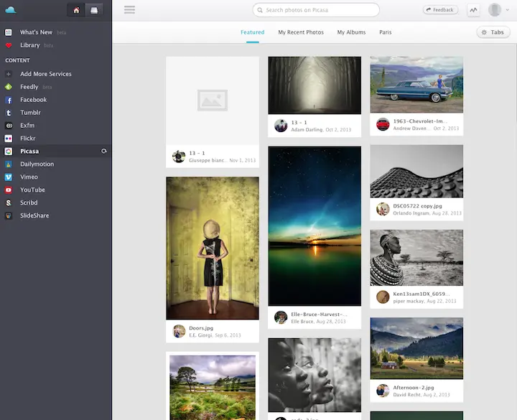Open the placeholder image by Giuseppe
517x420 pixels.
[x=213, y=101]
